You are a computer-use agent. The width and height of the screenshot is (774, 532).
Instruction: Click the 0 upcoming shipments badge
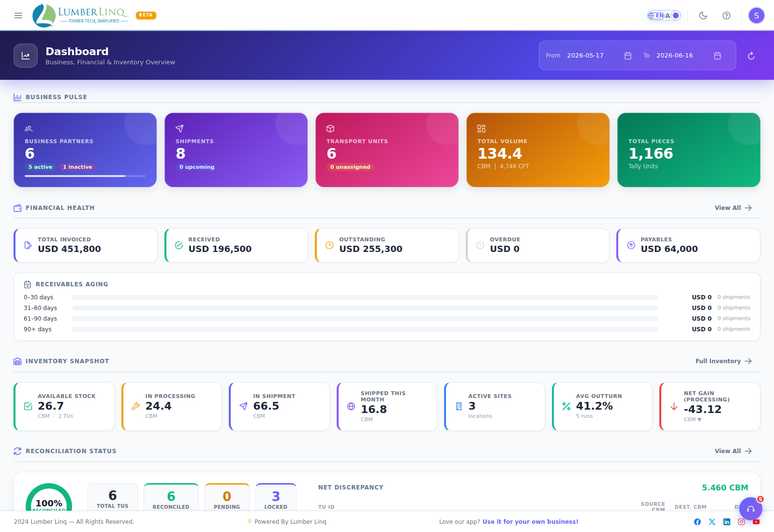196,167
